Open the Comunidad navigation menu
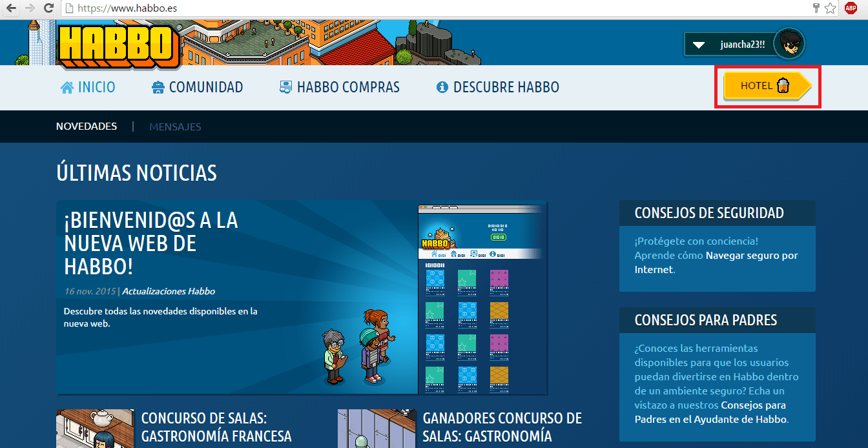The image size is (868, 448). click(197, 87)
